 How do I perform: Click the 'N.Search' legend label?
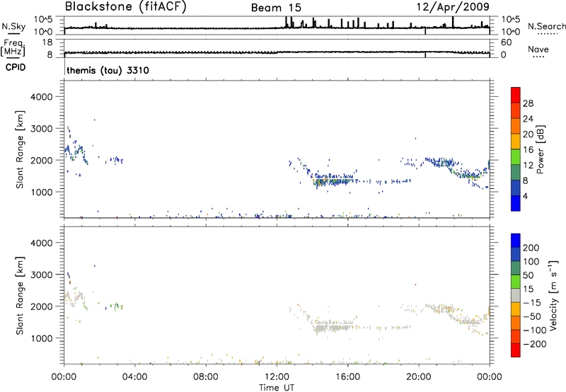[x=546, y=26]
